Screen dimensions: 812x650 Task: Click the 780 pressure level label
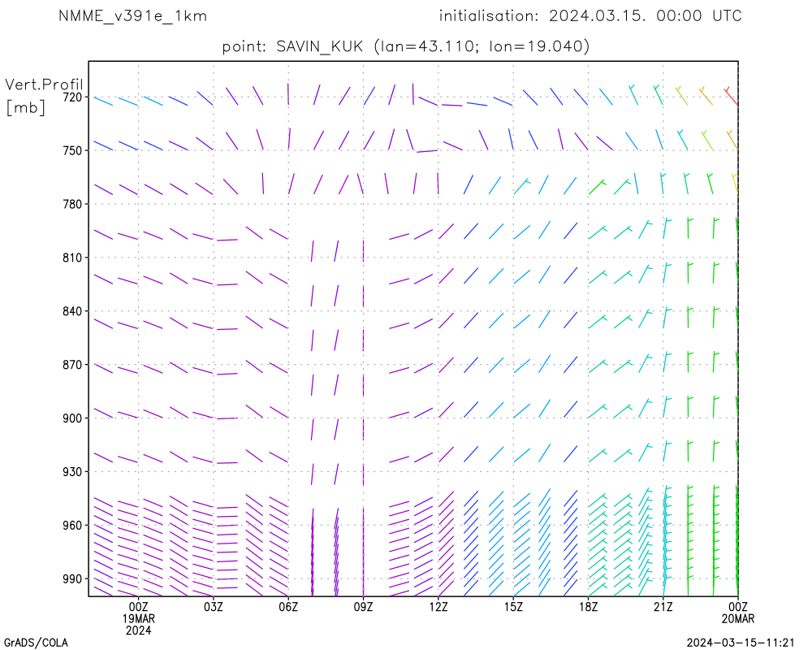coord(72,204)
